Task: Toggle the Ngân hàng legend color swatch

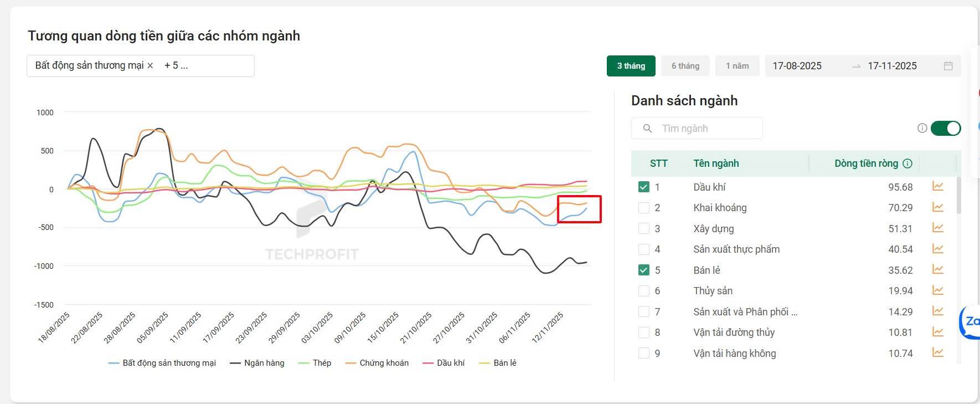Action: pyautogui.click(x=235, y=364)
